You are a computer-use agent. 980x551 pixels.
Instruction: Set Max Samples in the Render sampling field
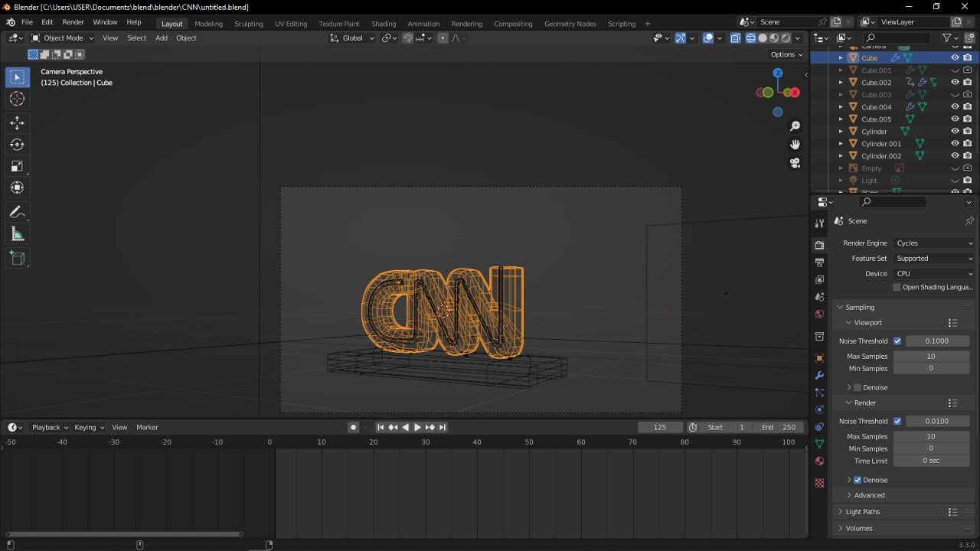click(931, 436)
